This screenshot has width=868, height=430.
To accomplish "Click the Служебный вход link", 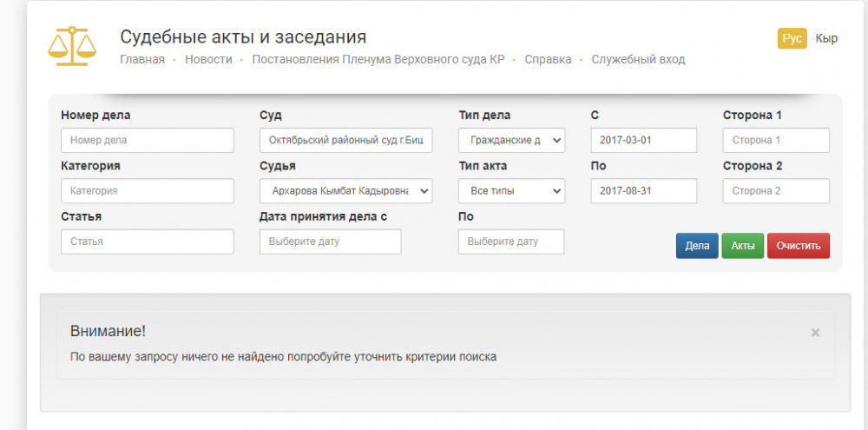I will click(638, 60).
